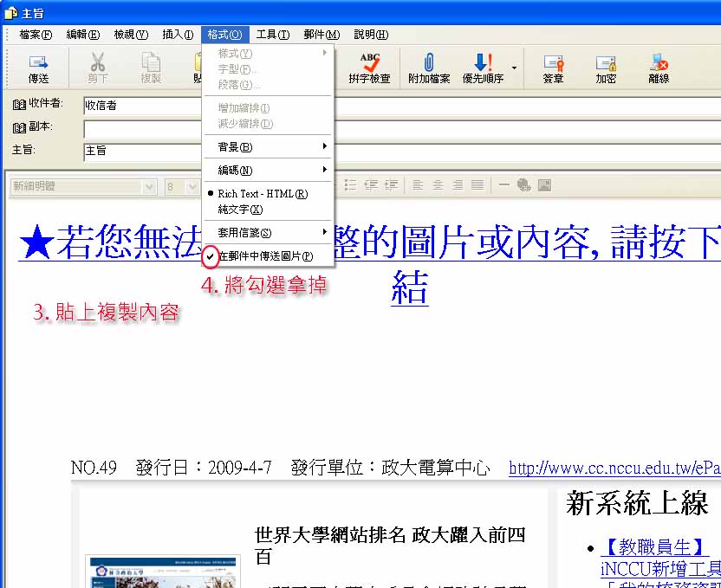Click the headline 世界大學網站排名 政大躍入前四百
This screenshot has height=588, width=721.
click(x=390, y=546)
